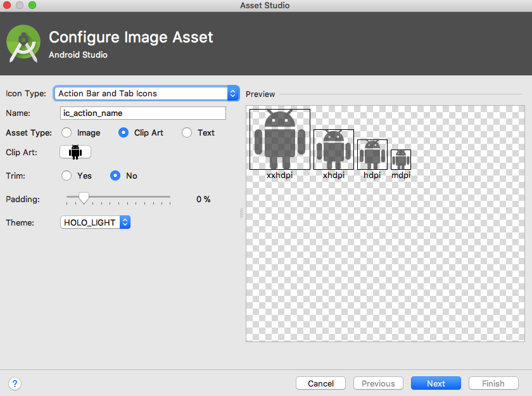Screen dimensions: 532x396
Task: Click the xxhdpi preview icon
Action: (279, 137)
